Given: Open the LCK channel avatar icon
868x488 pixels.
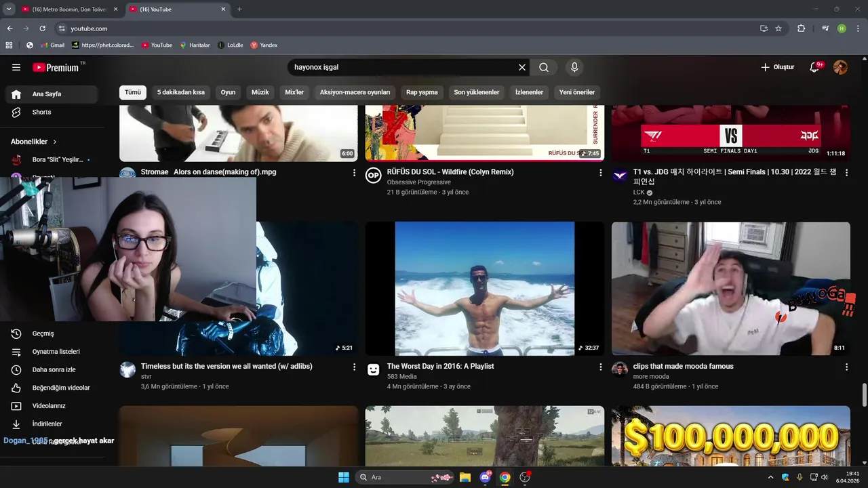Looking at the screenshot, I should tap(620, 176).
